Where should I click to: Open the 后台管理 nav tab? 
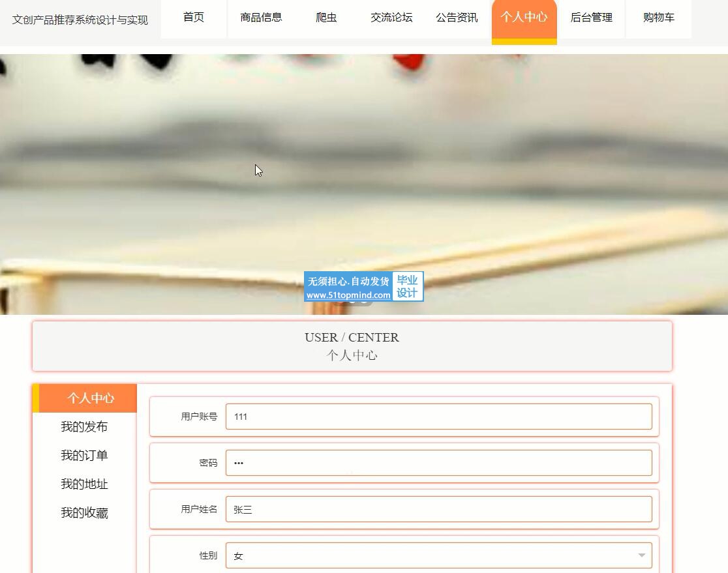tap(591, 18)
